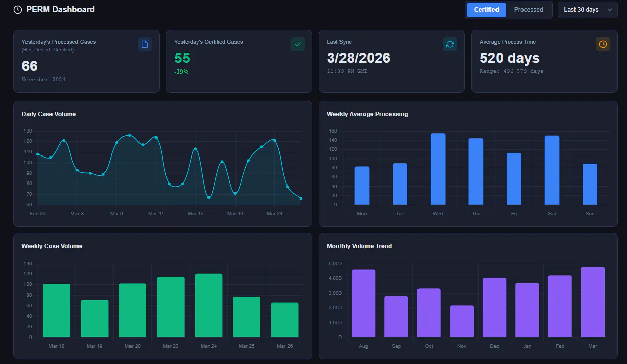Click the Average Process Time label
Viewport: 627px width, 364px height.
(508, 42)
